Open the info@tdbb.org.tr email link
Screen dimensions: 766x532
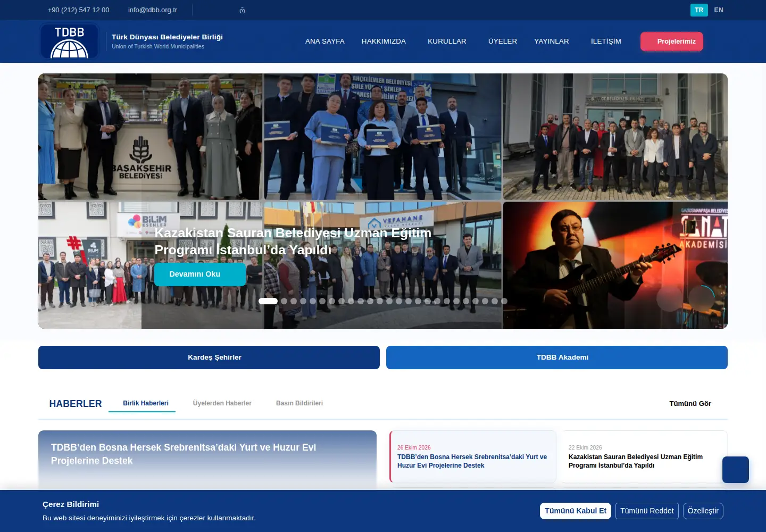(153, 10)
